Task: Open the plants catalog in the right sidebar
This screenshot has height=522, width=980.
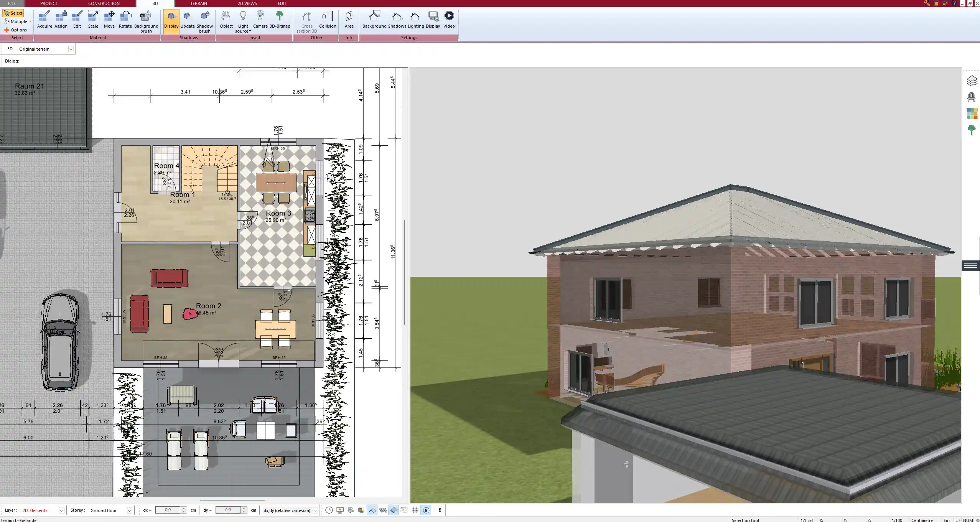Action: (972, 129)
